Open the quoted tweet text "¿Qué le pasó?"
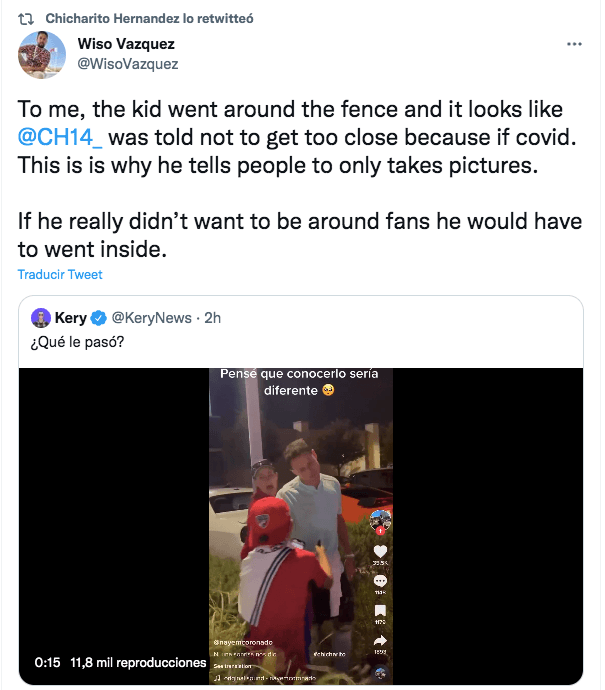This screenshot has height=690, width=605. (x=79, y=343)
